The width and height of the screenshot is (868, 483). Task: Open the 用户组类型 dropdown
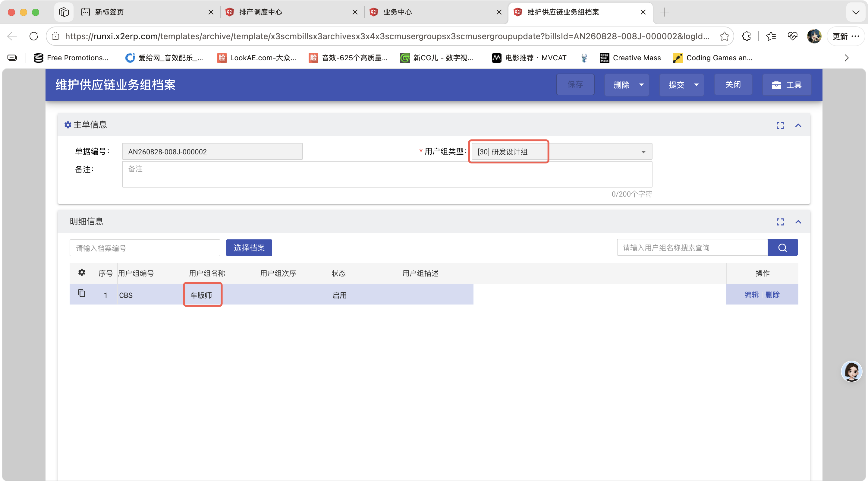[x=561, y=152]
